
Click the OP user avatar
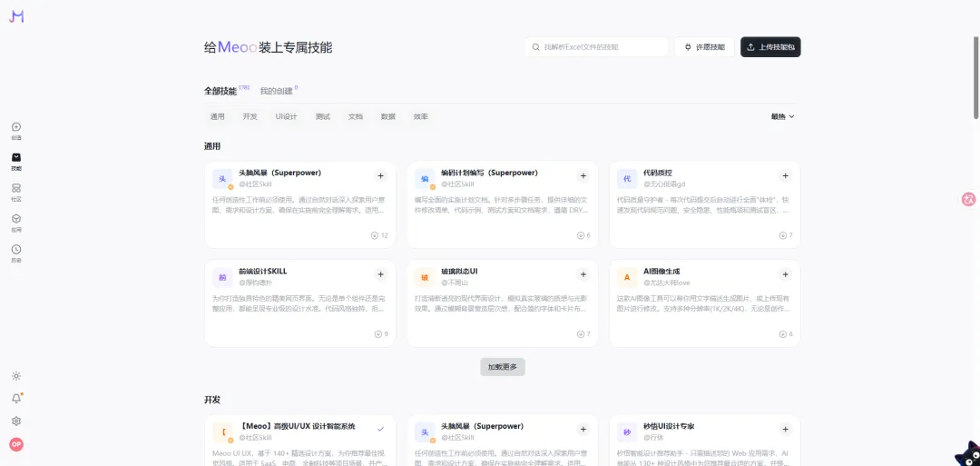[x=16, y=444]
